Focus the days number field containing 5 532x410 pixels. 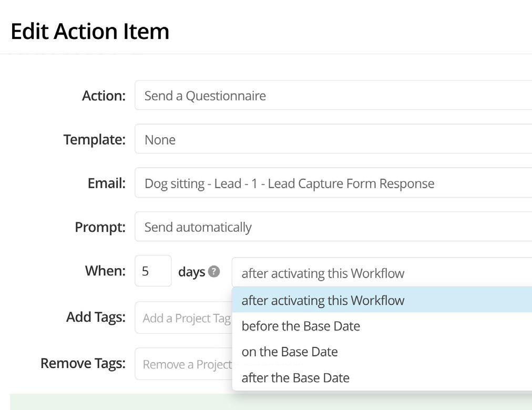pyautogui.click(x=152, y=271)
